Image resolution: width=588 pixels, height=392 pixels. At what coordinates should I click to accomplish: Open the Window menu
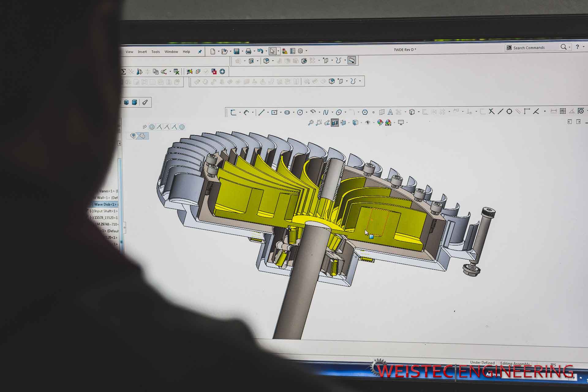click(x=171, y=52)
